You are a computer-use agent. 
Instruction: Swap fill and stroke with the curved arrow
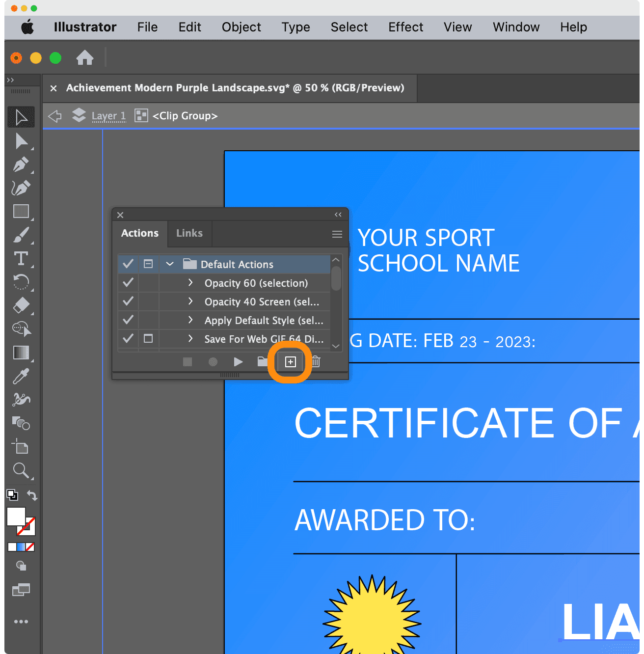click(x=32, y=495)
